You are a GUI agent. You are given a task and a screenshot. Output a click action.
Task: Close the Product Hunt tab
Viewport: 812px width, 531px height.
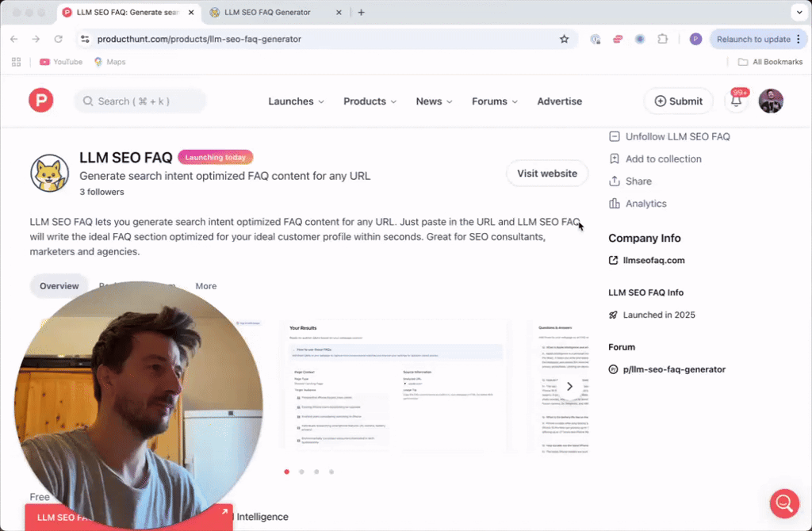pos(191,13)
